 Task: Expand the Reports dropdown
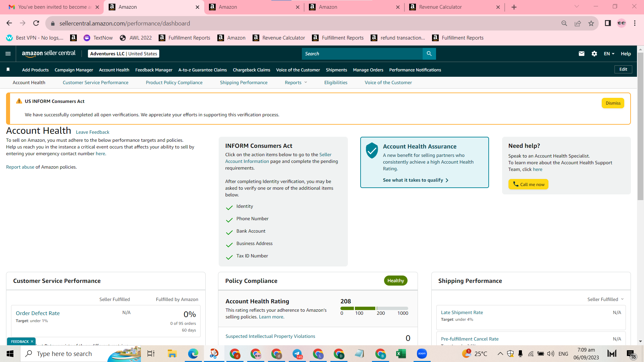coord(296,82)
